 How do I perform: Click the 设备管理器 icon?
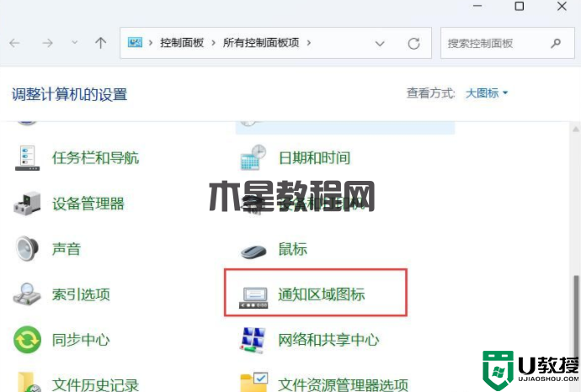coord(27,204)
